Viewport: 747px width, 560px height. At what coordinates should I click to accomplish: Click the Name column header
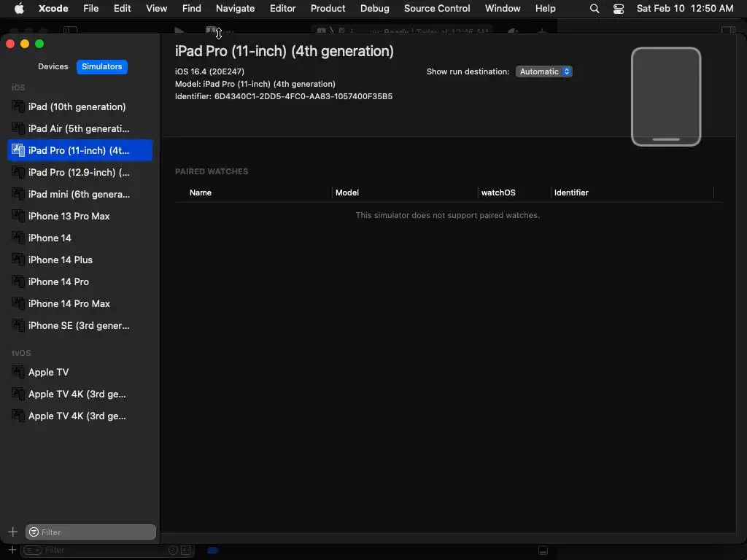click(x=201, y=192)
